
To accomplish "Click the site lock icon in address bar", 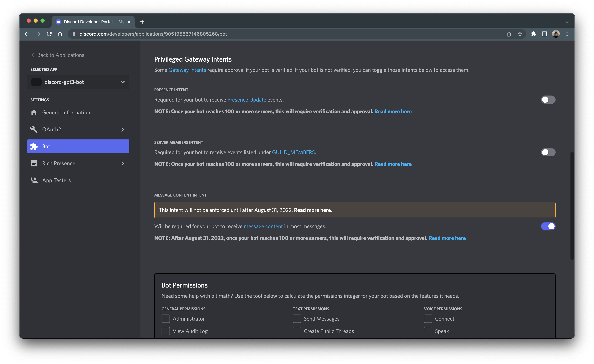I will pyautogui.click(x=74, y=34).
